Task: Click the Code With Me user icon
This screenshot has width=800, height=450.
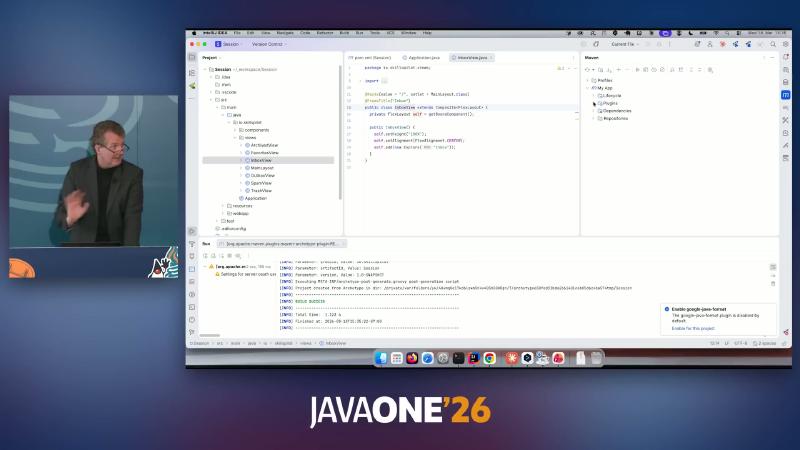Action: [x=710, y=44]
